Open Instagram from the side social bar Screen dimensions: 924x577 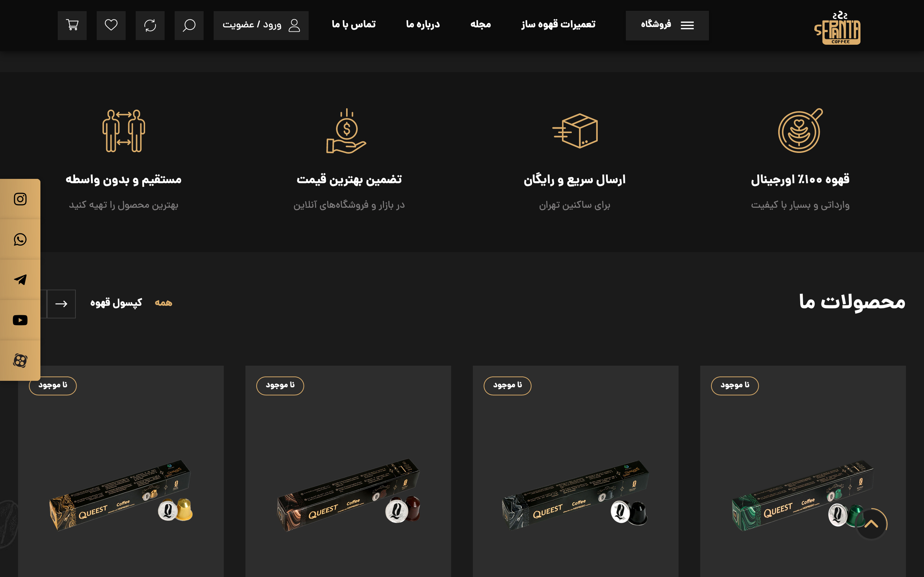tap(20, 199)
